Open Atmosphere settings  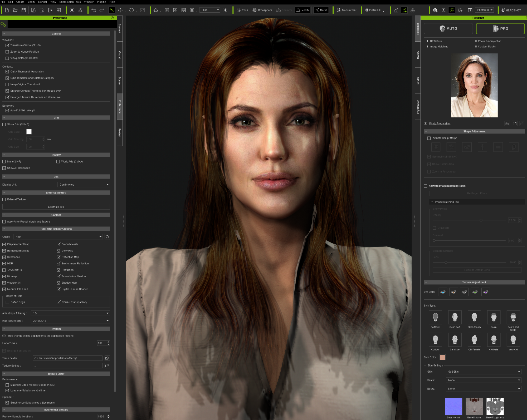pos(262,10)
